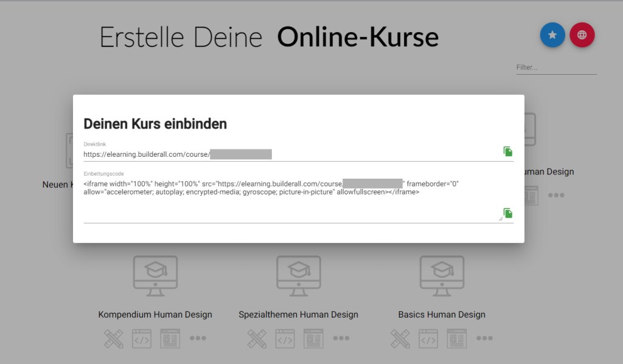623x364 pixels.
Task: Copy the Direktlink URL with the copy icon
Action: coord(507,151)
